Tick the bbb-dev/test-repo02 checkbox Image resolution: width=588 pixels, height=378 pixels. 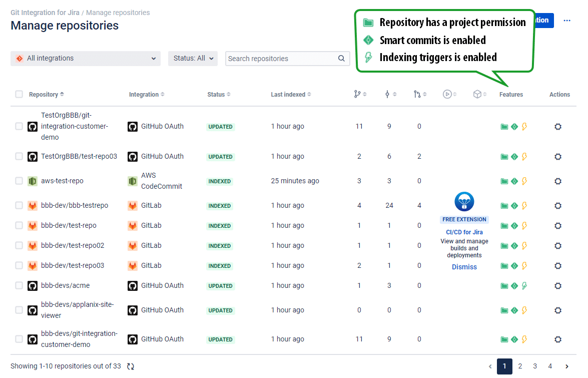19,246
